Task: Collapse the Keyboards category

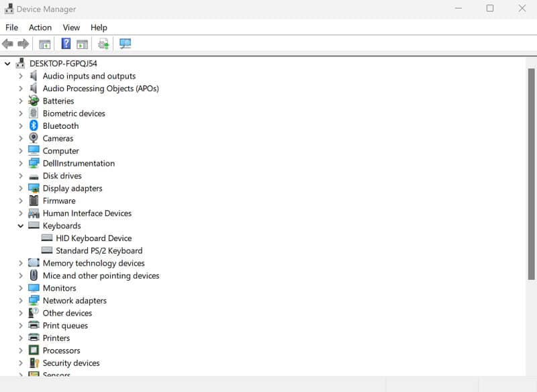Action: pos(21,226)
